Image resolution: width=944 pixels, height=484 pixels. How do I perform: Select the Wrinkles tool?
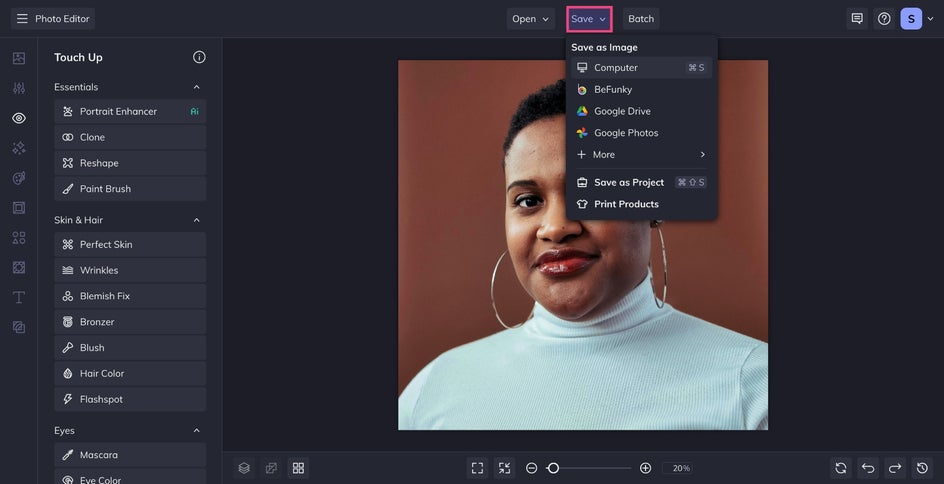click(x=130, y=270)
